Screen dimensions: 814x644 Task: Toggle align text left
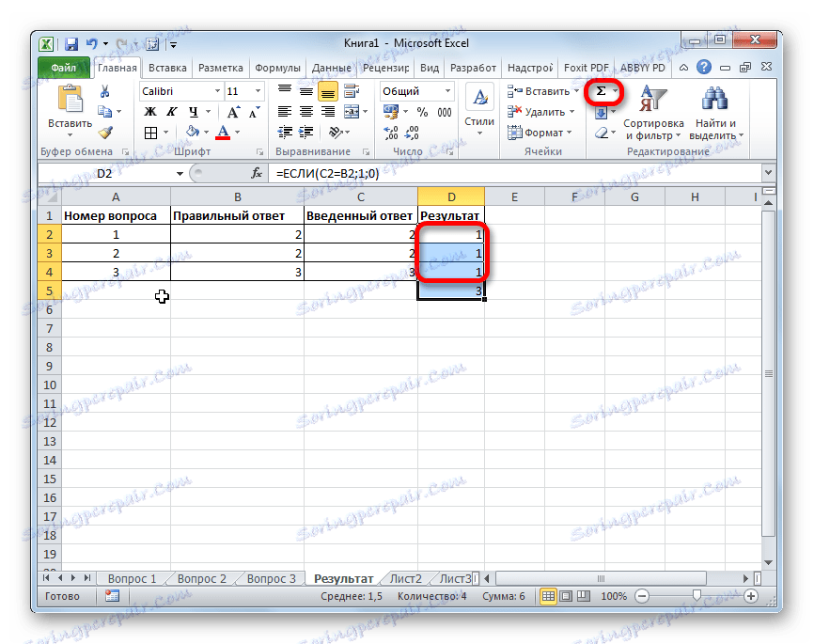pos(285,112)
